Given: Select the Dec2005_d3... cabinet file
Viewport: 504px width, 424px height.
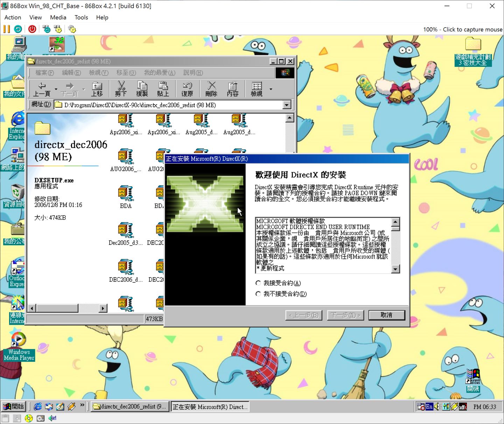Looking at the screenshot, I should tap(126, 234).
